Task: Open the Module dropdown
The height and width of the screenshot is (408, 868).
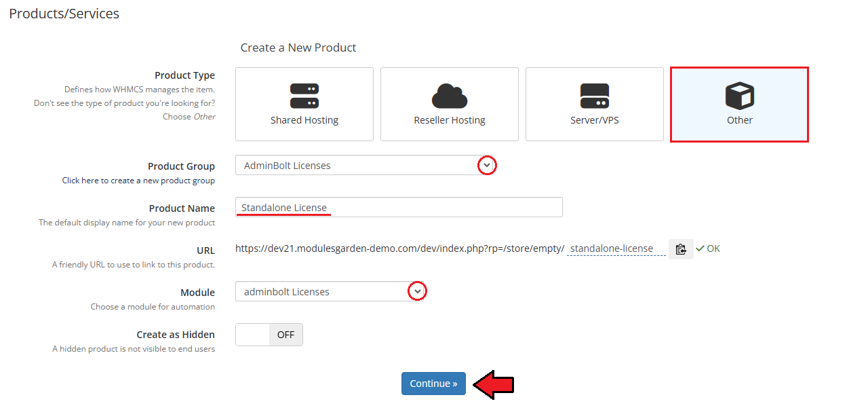Action: tap(332, 291)
